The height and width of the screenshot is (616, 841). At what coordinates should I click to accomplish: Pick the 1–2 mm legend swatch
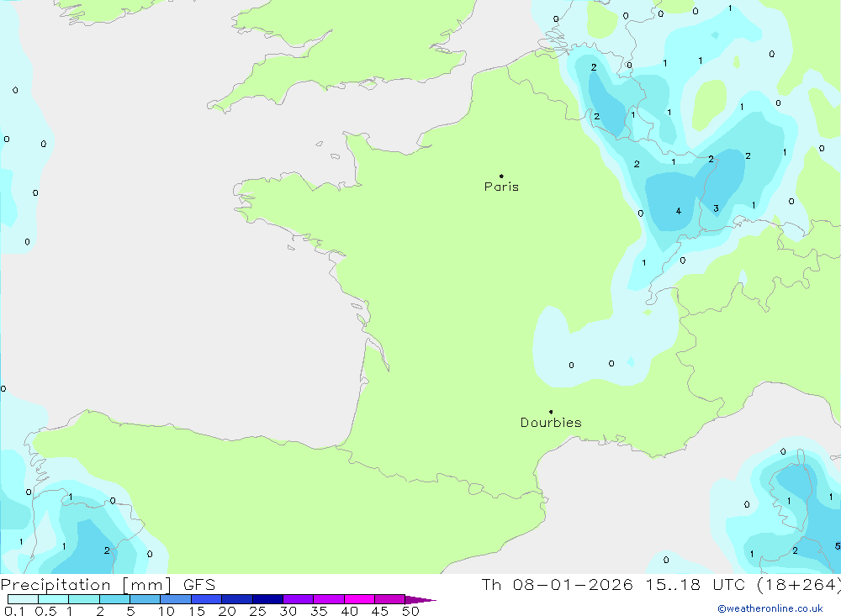pyautogui.click(x=84, y=599)
